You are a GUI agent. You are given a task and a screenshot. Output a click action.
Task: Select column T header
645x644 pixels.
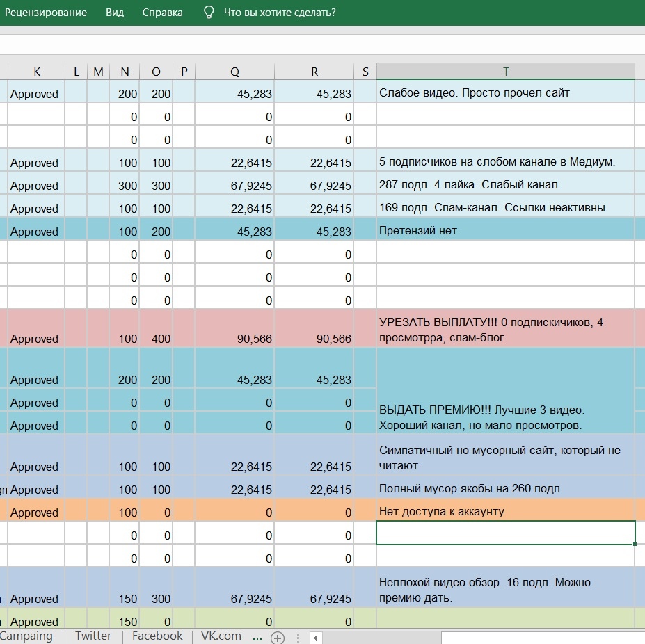506,72
